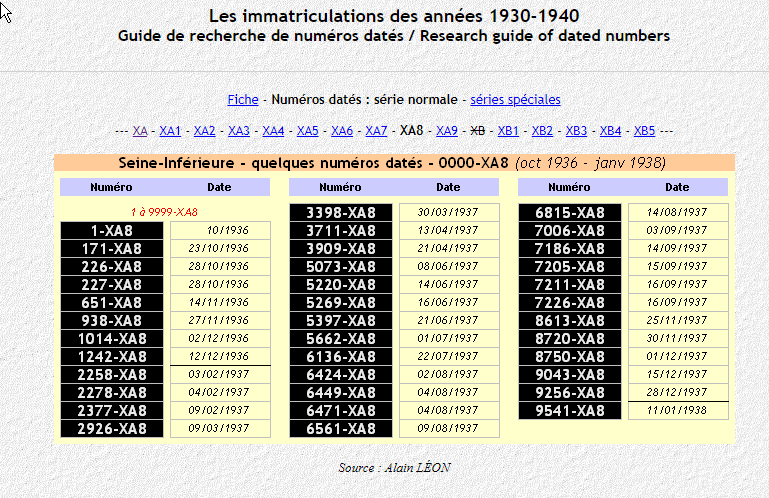This screenshot has width=769, height=498.
Task: Click the date 28/12/1937
Action: coord(677,393)
